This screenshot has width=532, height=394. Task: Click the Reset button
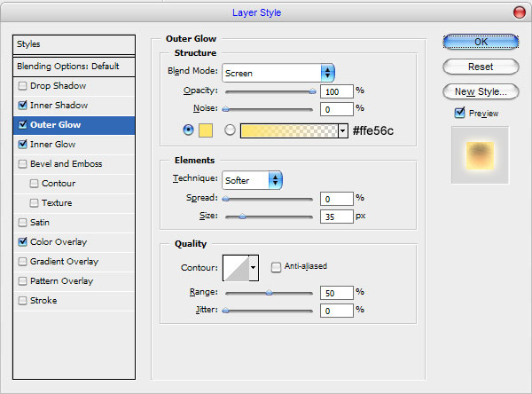coord(481,67)
